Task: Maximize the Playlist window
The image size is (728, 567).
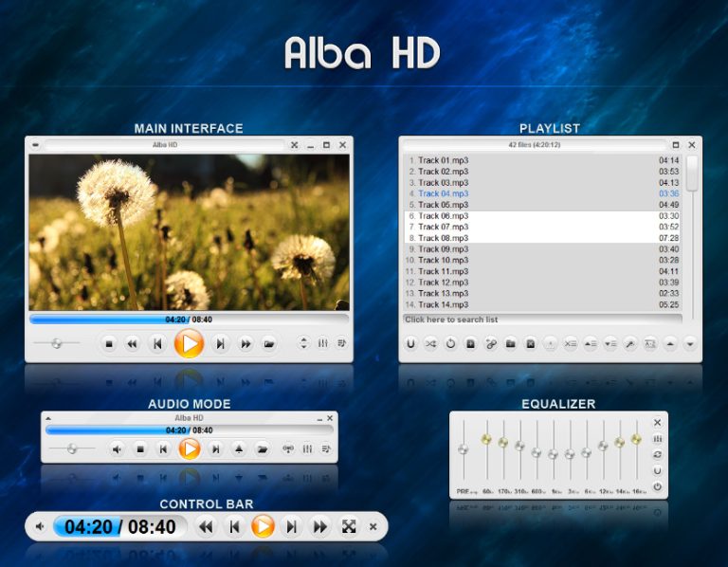Action: [x=676, y=145]
